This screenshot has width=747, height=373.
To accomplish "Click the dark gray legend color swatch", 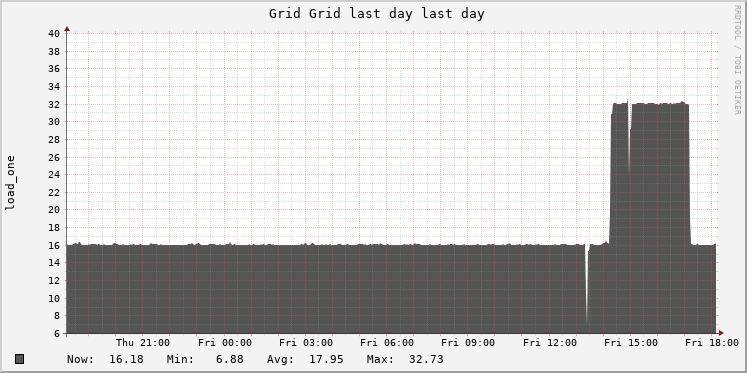I will click(x=20, y=359).
